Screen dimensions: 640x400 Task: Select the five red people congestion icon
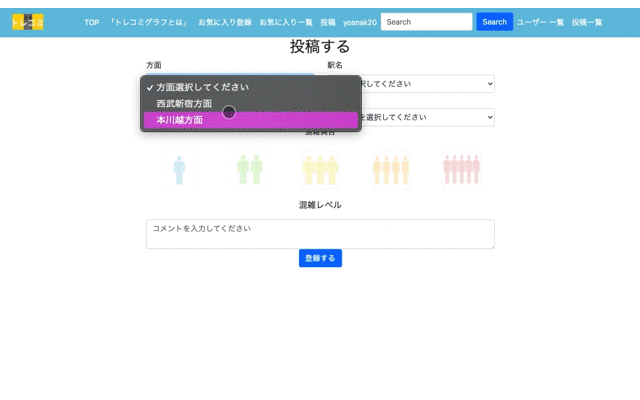pos(462,170)
